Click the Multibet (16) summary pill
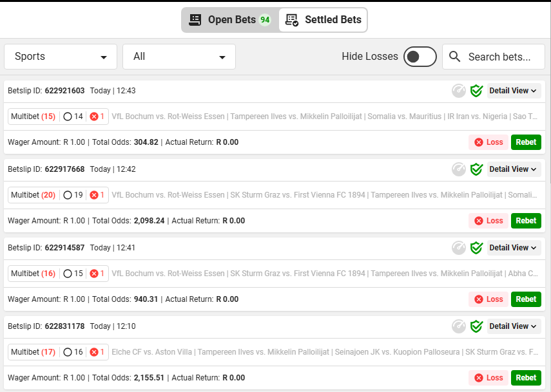 [x=59, y=274]
